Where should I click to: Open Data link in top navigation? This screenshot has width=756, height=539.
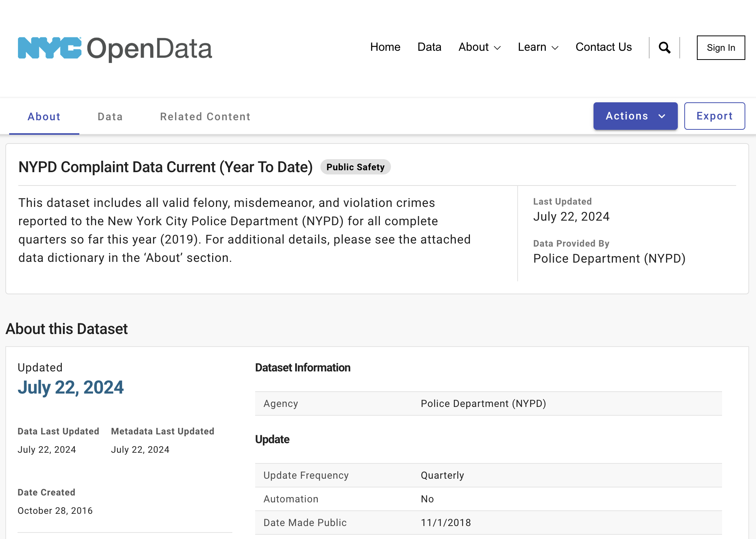click(x=429, y=47)
